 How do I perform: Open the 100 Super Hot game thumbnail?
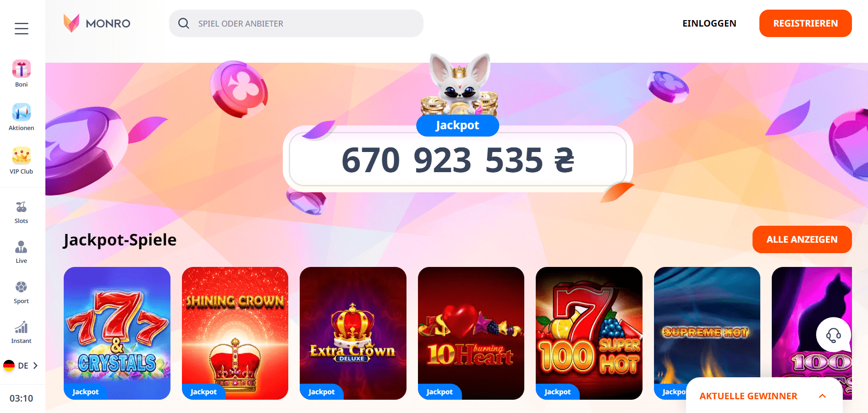[589, 333]
